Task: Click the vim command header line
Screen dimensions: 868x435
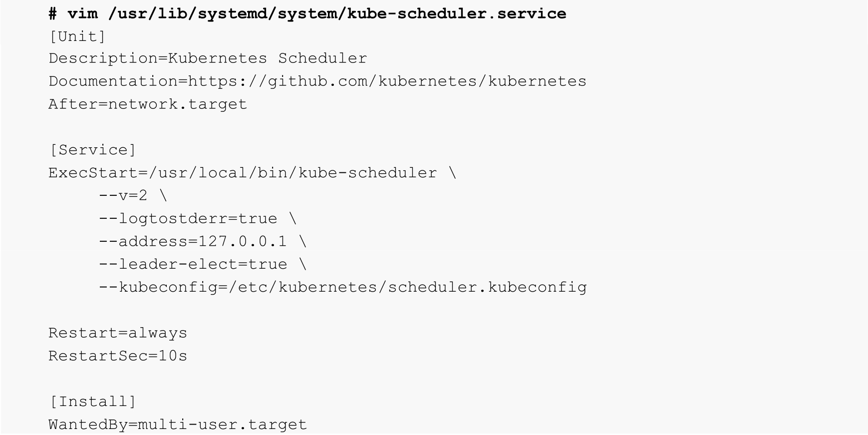Action: coord(307,13)
